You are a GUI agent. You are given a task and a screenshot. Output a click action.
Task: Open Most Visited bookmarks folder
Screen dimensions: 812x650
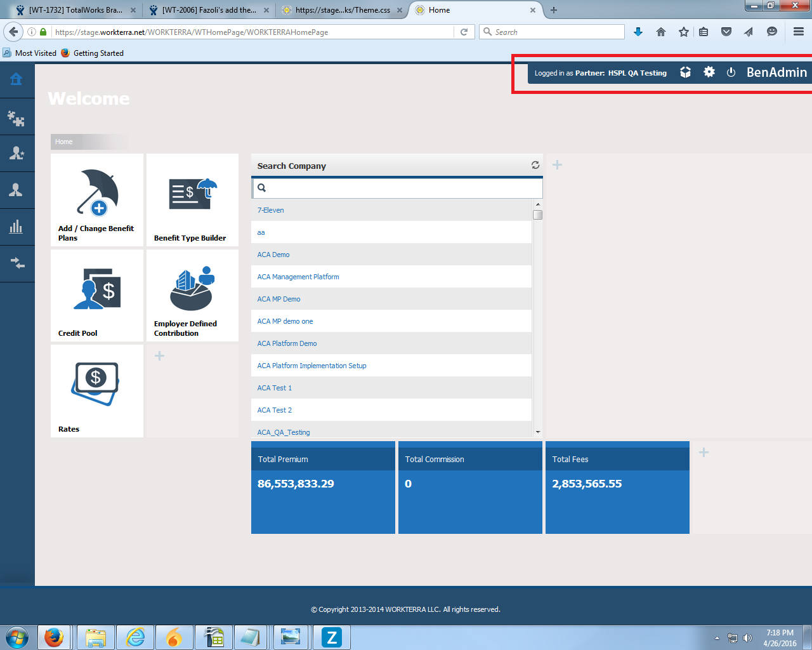tap(30, 53)
